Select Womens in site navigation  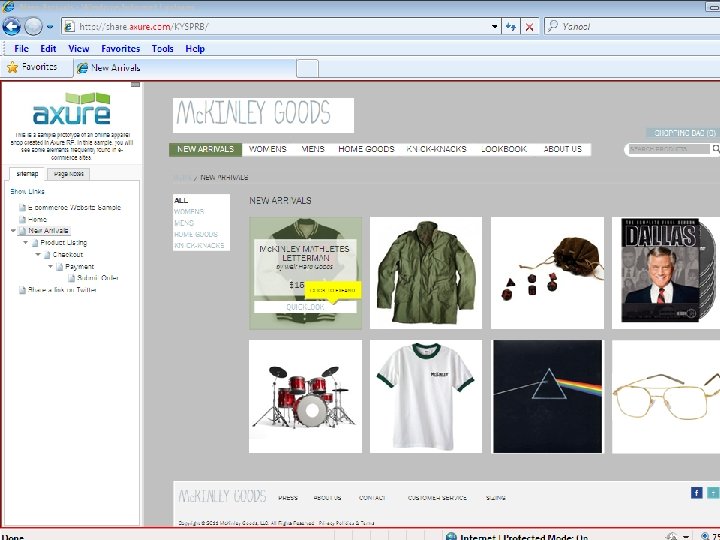267,149
